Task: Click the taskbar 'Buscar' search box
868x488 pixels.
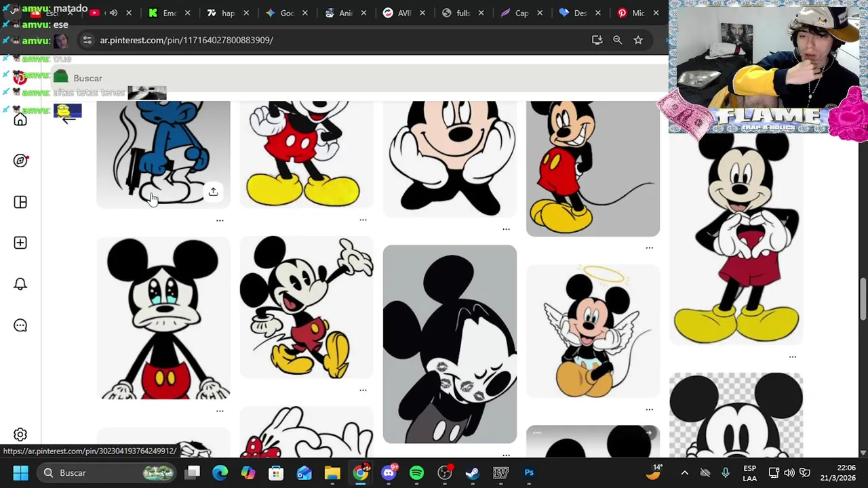Action: pyautogui.click(x=107, y=472)
